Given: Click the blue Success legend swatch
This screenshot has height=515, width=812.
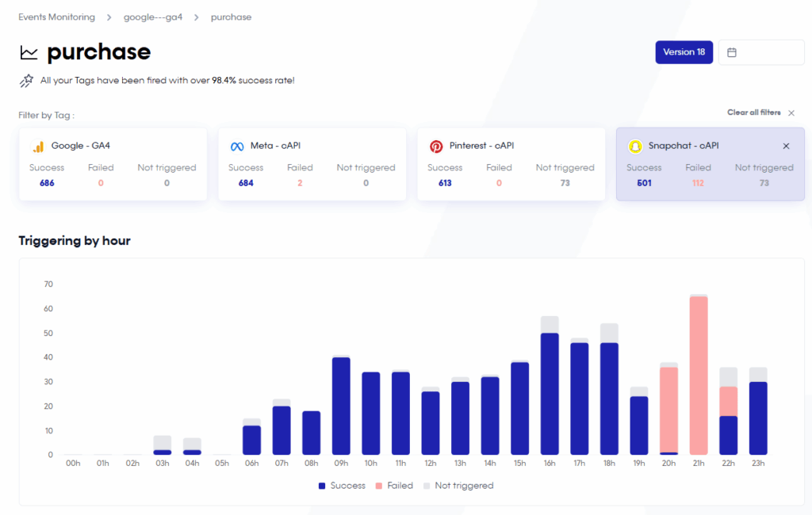Looking at the screenshot, I should (322, 486).
